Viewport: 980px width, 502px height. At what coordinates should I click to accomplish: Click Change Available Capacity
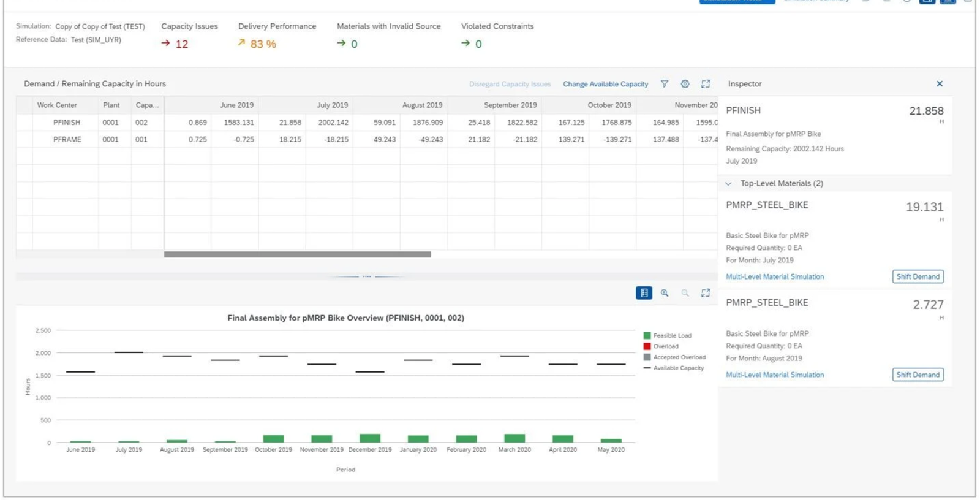[x=605, y=84]
